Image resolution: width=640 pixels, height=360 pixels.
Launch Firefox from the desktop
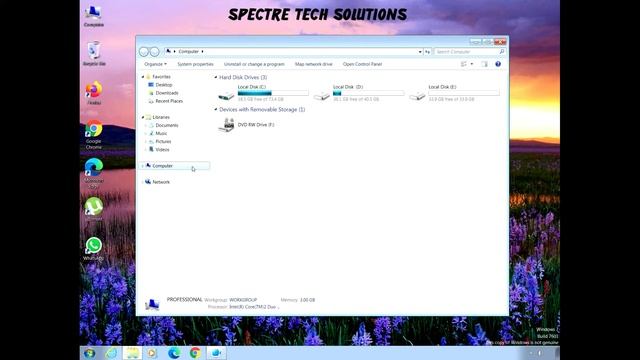tap(94, 93)
